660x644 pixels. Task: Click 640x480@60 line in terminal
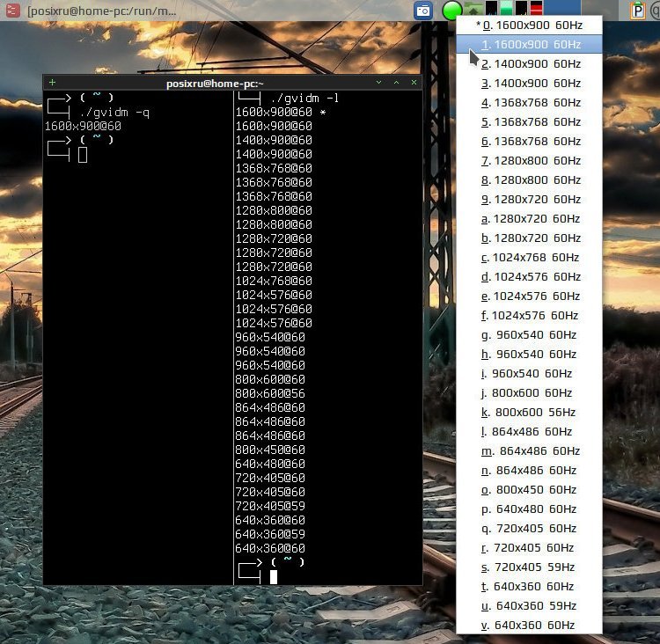coord(270,464)
